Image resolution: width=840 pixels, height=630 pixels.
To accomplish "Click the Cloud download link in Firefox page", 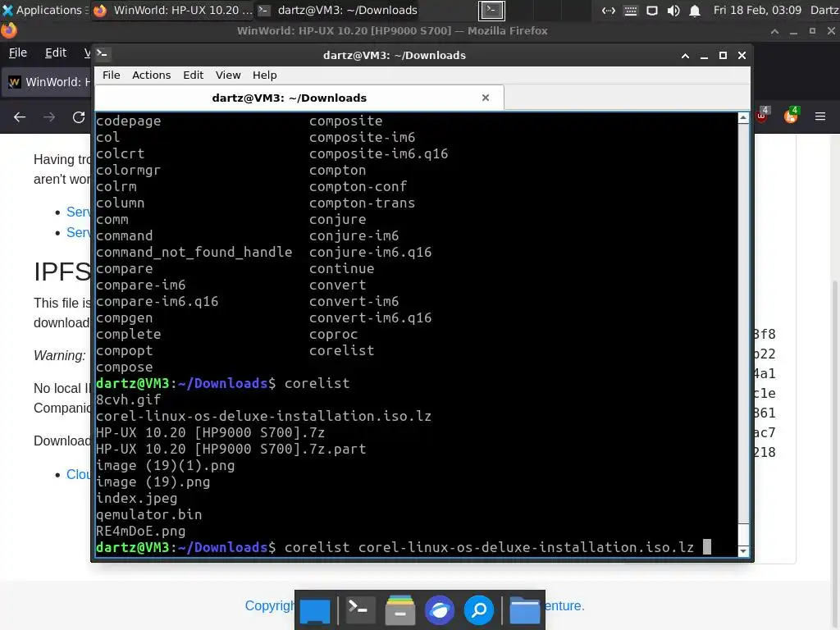I will 78,475.
